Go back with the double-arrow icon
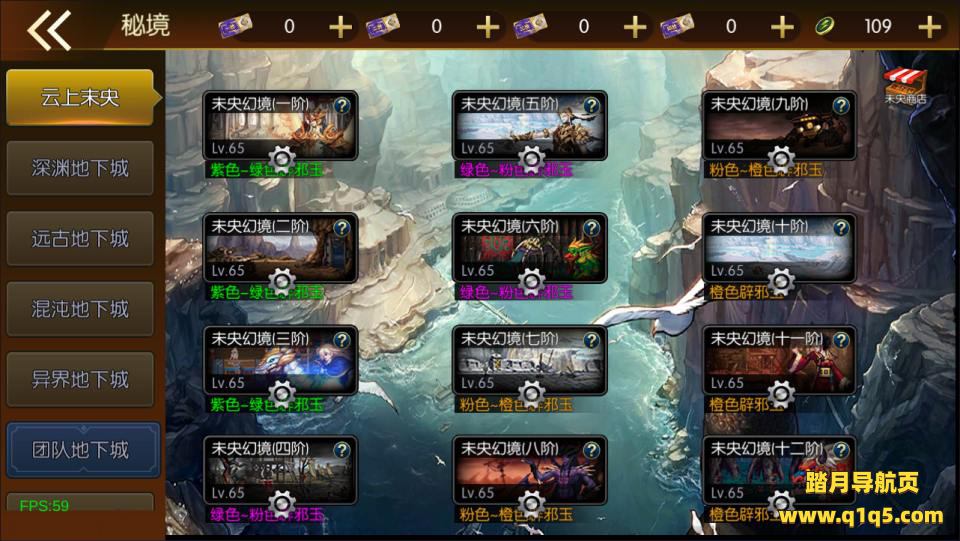 (x=49, y=29)
